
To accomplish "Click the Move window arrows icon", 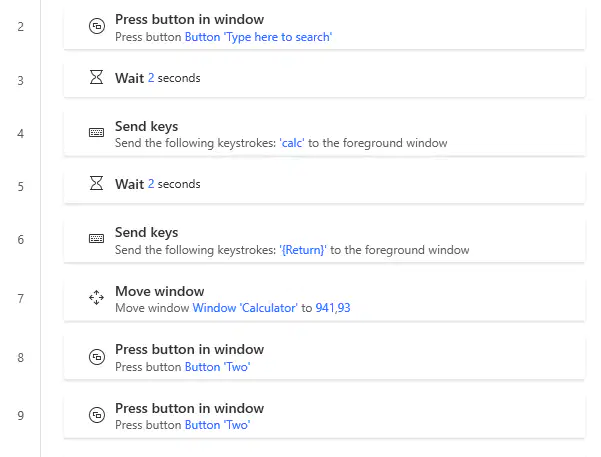I will pyautogui.click(x=96, y=298).
